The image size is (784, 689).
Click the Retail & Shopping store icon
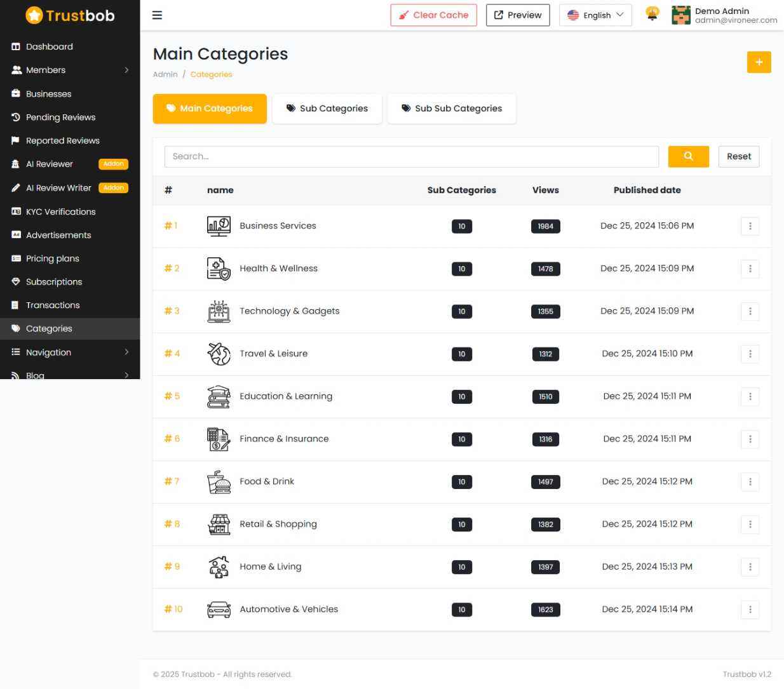pos(219,524)
